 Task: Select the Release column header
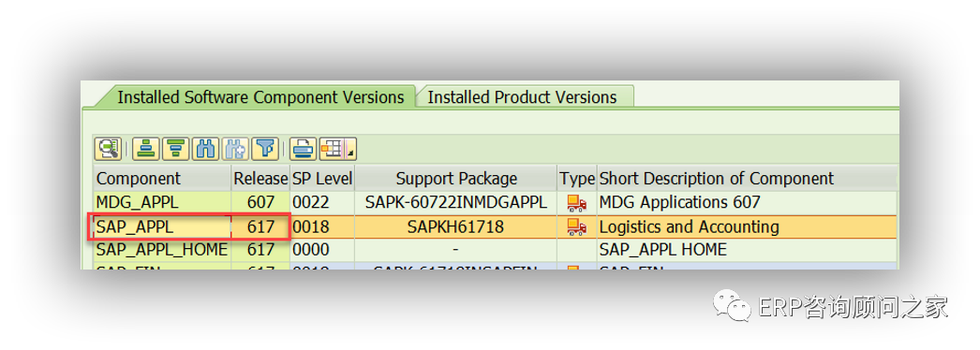tap(260, 179)
